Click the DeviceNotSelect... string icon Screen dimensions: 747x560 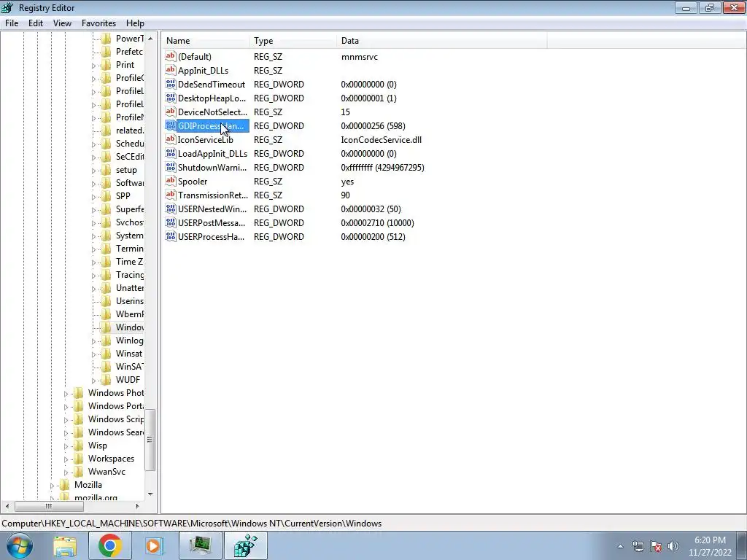pyautogui.click(x=171, y=112)
